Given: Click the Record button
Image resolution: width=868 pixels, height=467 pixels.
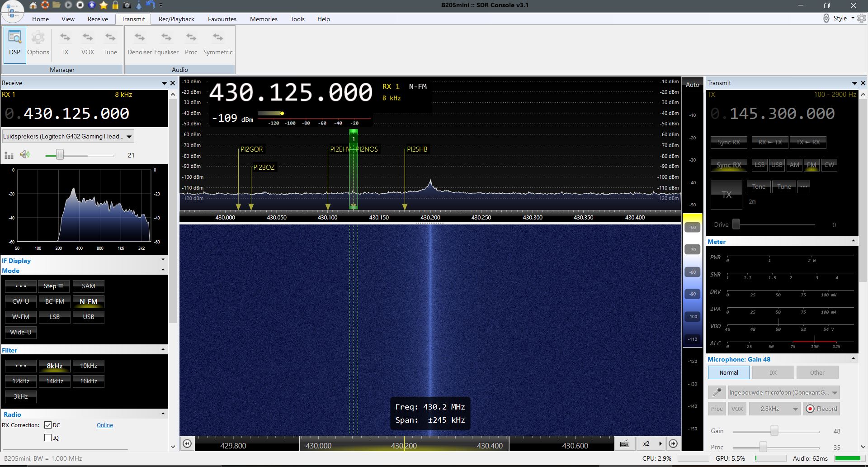Looking at the screenshot, I should tap(821, 409).
